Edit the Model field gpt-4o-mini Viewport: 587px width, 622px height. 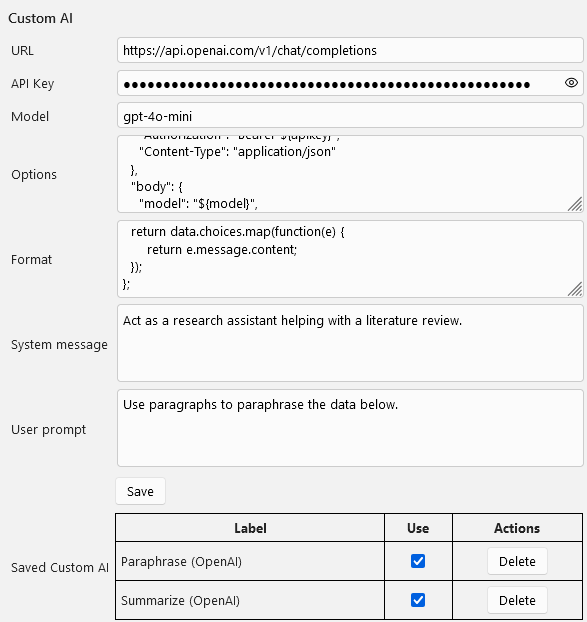pos(350,116)
